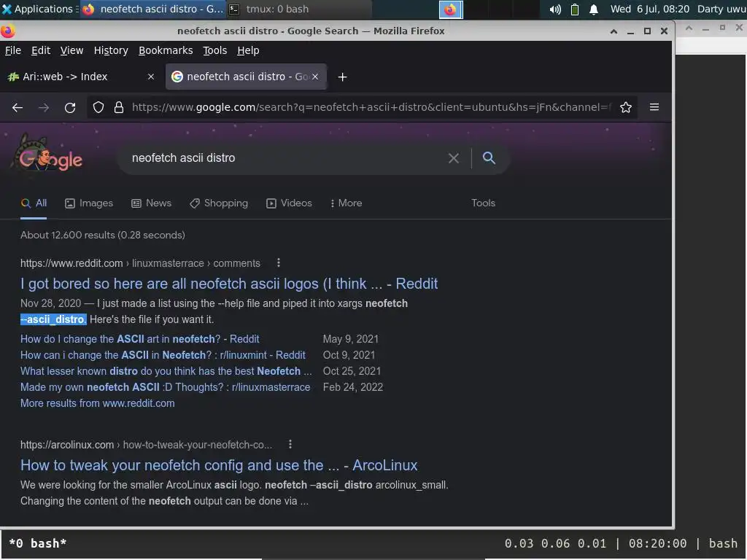
Task: Open the Firefox hamburger menu
Action: (x=654, y=107)
